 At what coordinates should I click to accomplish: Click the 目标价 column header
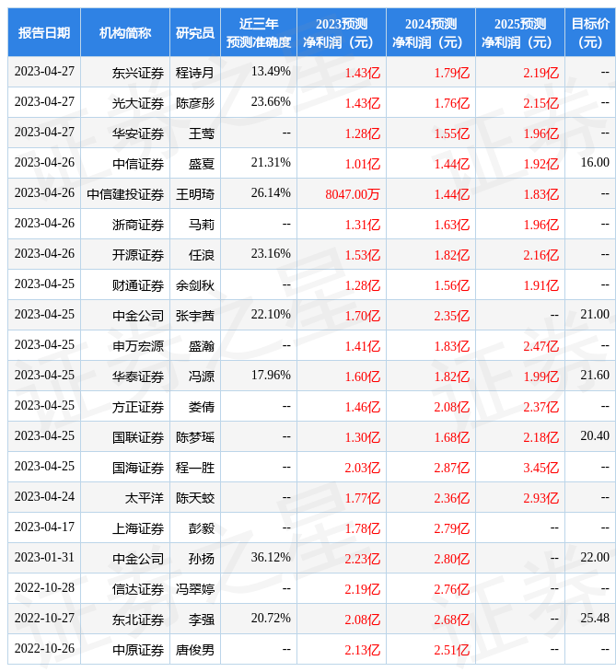tap(590, 32)
